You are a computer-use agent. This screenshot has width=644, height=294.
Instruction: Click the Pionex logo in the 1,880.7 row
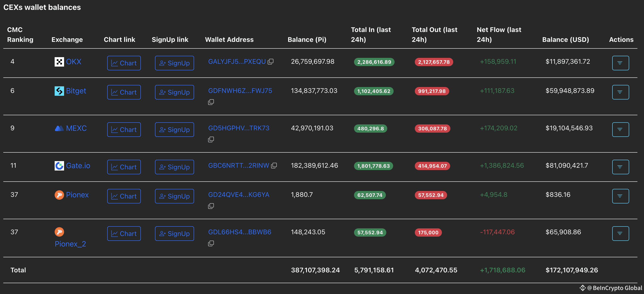[x=59, y=195]
